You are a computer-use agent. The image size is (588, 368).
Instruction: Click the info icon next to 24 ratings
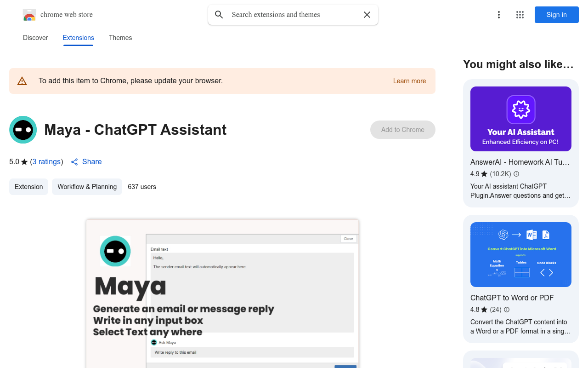click(x=507, y=310)
